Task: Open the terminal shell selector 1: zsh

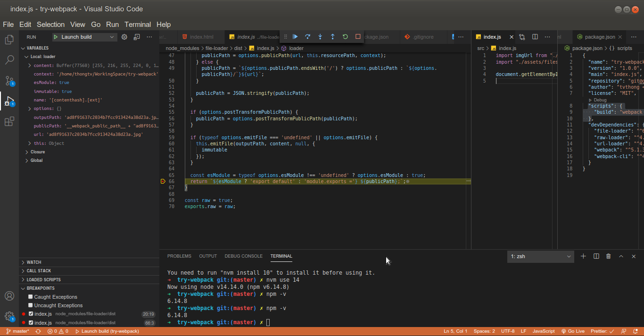Action: [540, 256]
